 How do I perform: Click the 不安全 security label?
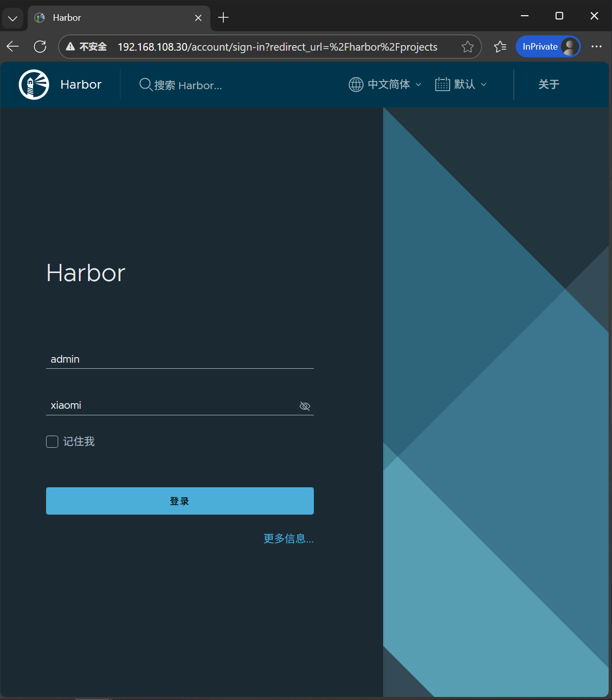93,47
